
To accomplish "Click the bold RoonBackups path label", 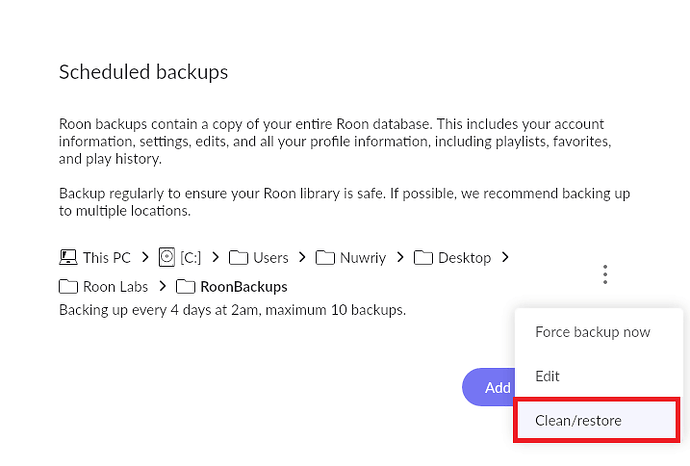I will 244,287.
